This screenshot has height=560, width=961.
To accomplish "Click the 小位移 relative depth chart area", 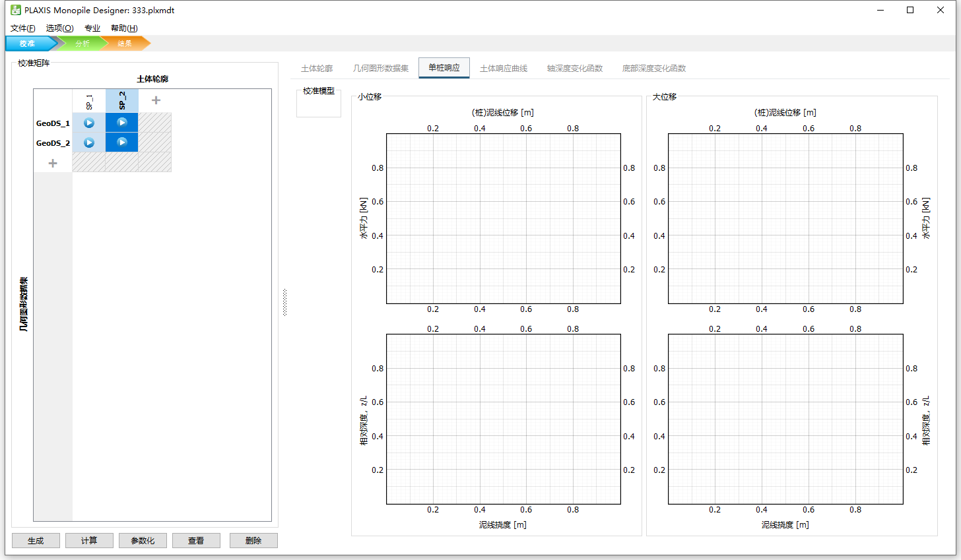I will tap(503, 419).
